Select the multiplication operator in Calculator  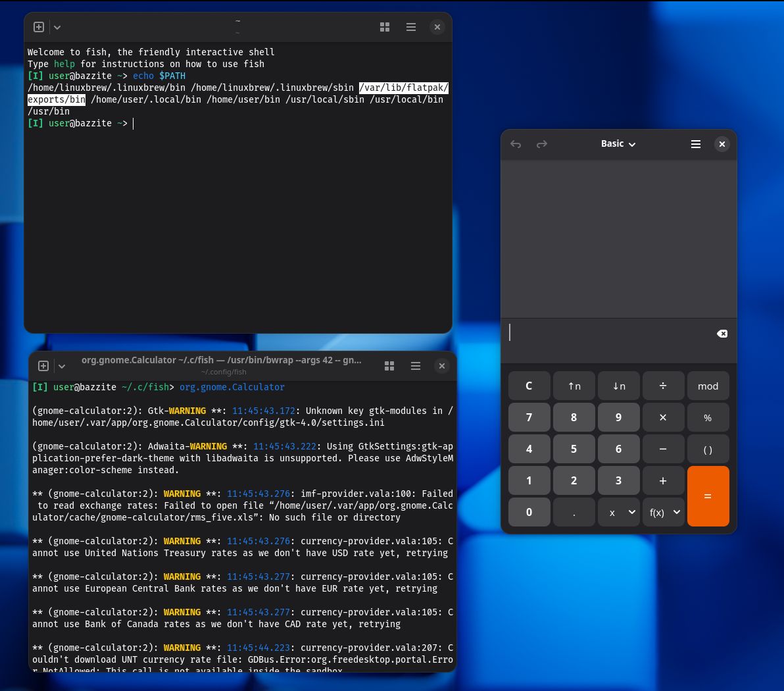point(663,417)
